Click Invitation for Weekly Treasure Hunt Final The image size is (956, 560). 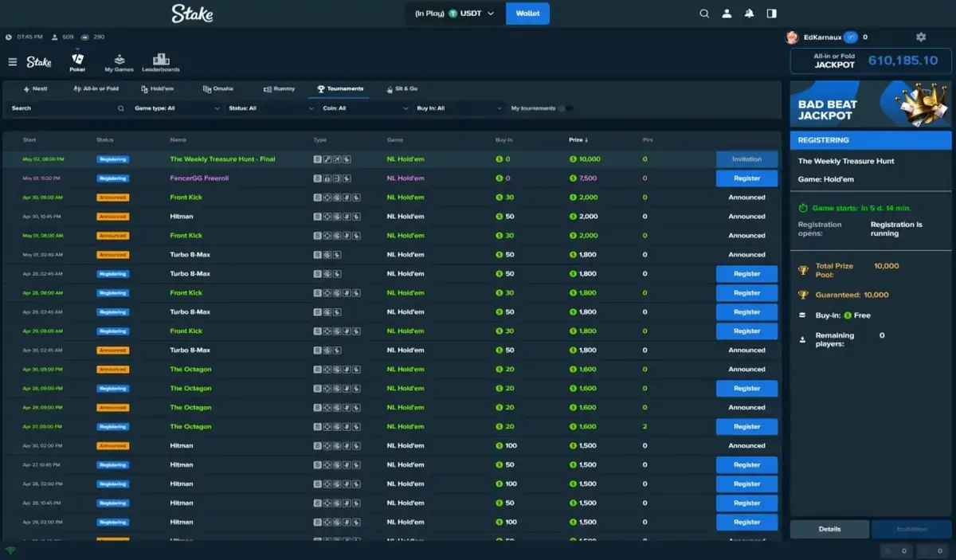pos(746,159)
